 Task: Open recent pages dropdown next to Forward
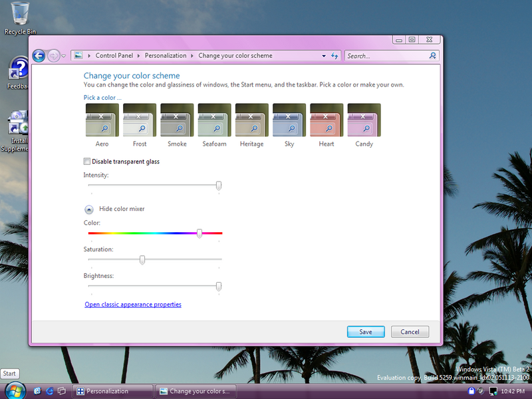click(63, 56)
